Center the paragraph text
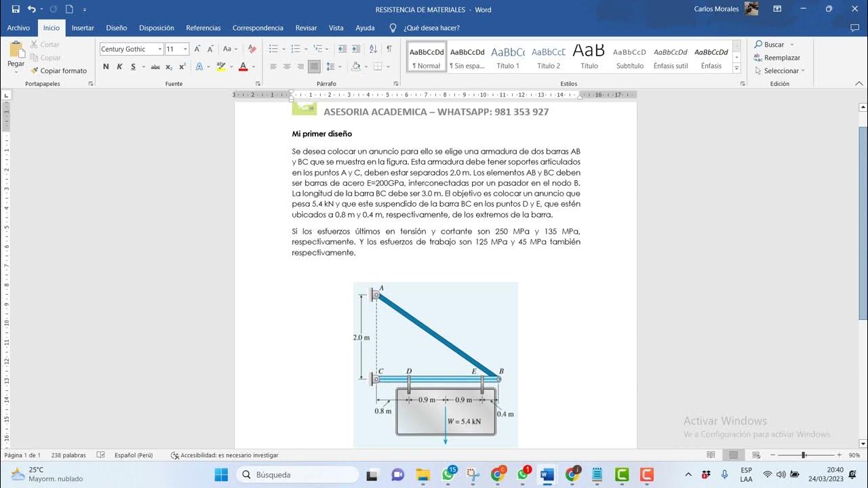Screen dimensions: 868x488 [287, 66]
